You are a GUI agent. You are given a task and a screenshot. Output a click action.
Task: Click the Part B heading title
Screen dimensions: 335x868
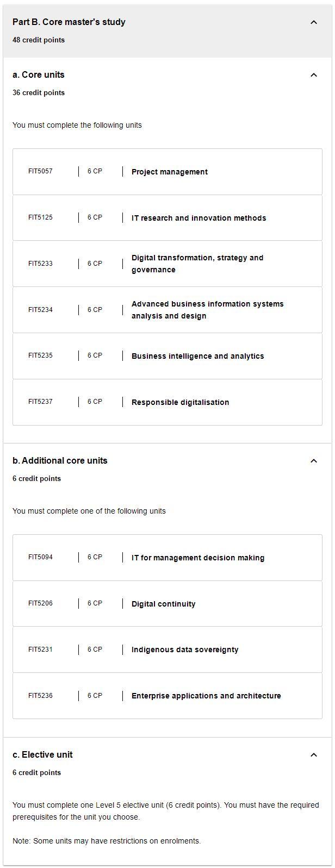pos(69,22)
